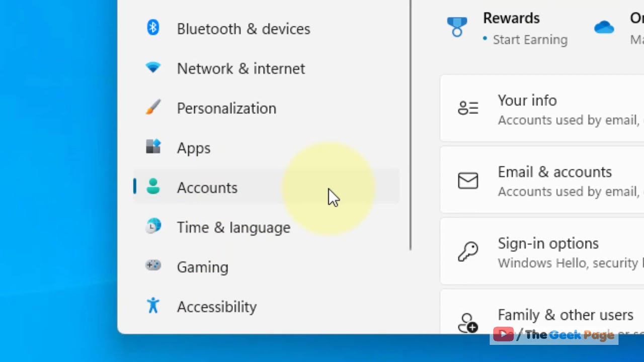The image size is (644, 362).
Task: Click the Gaming controller icon
Action: 153,265
